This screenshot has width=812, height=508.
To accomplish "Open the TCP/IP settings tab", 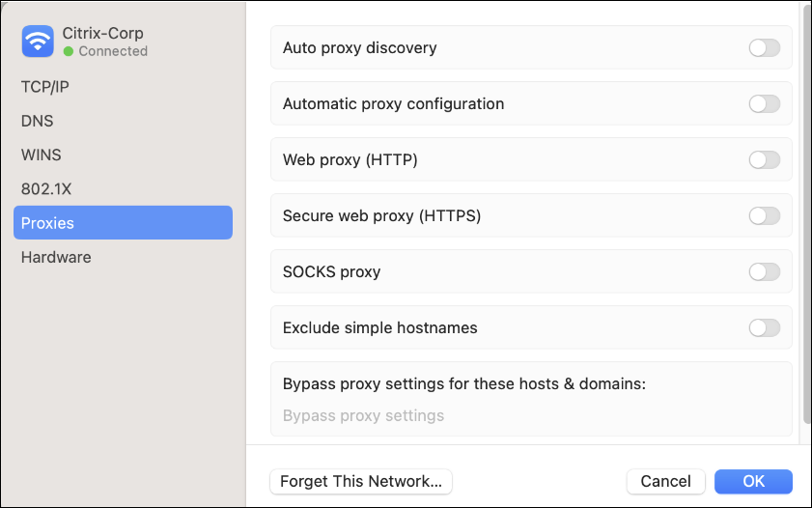I will (45, 87).
